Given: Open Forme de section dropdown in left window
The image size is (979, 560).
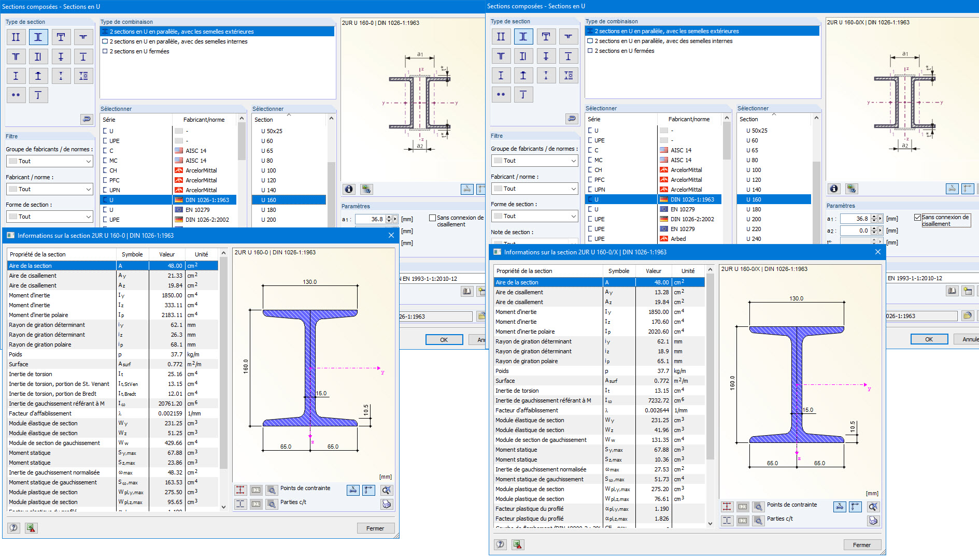Looking at the screenshot, I should pos(50,217).
